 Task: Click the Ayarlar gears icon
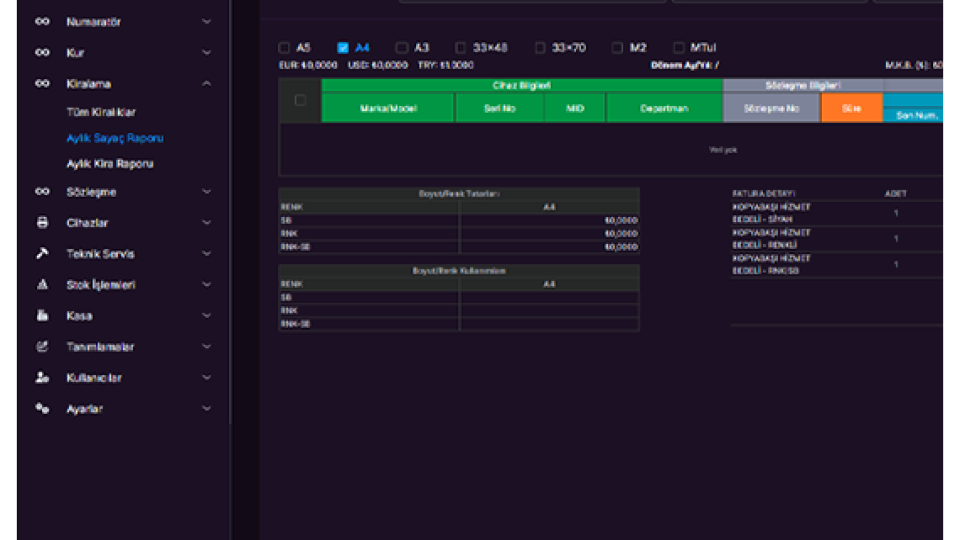click(x=42, y=408)
